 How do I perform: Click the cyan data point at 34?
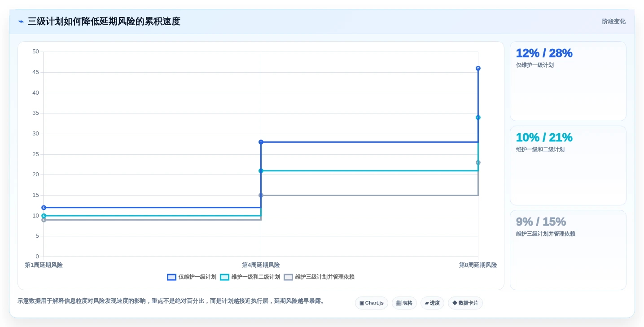(x=478, y=118)
